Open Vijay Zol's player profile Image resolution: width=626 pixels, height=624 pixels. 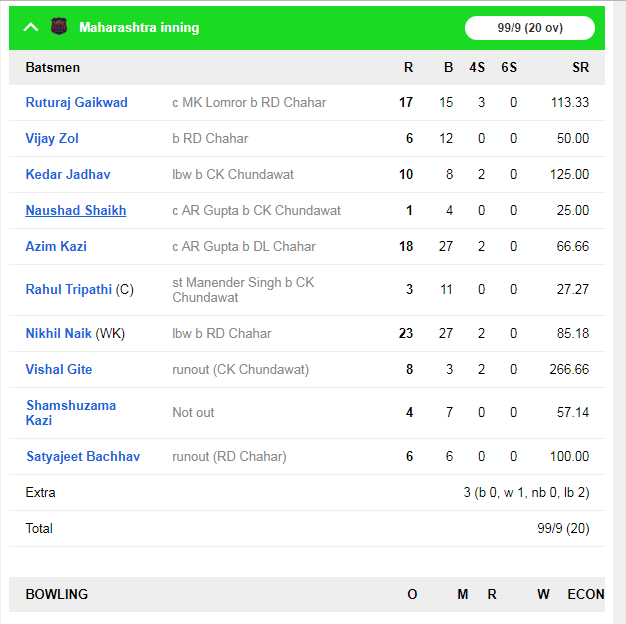52,139
